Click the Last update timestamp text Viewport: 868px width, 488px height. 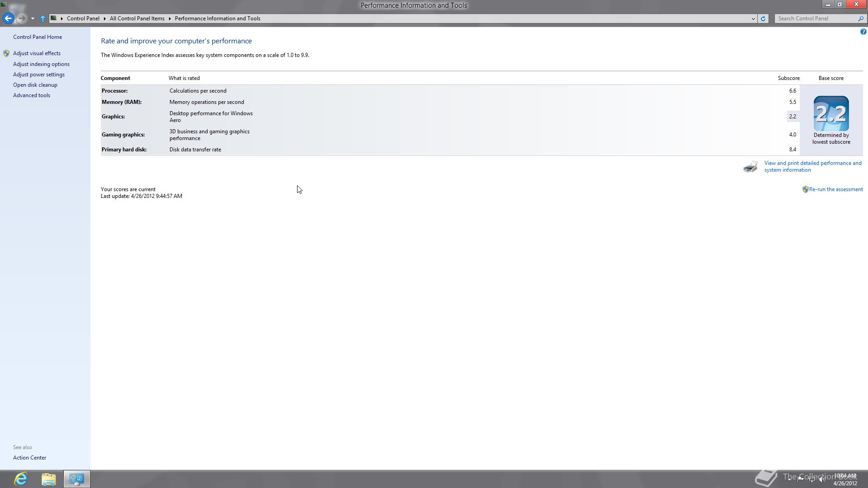(142, 196)
